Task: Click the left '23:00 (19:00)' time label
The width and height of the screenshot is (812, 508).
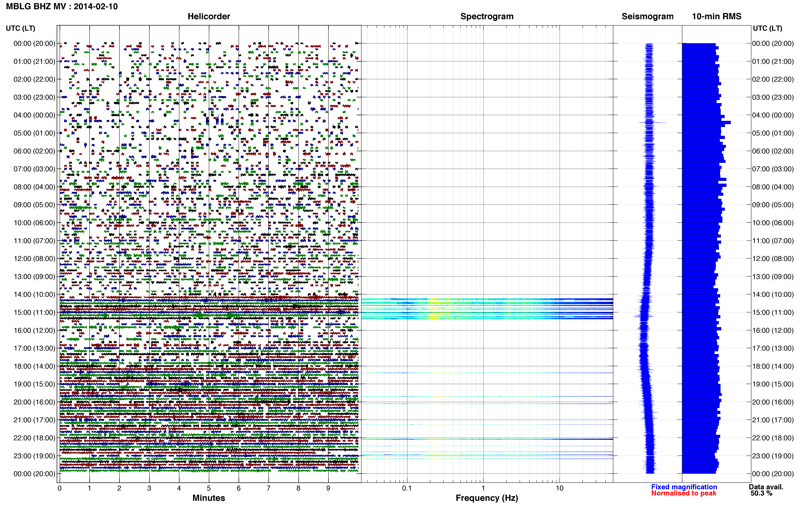Action: click(34, 456)
